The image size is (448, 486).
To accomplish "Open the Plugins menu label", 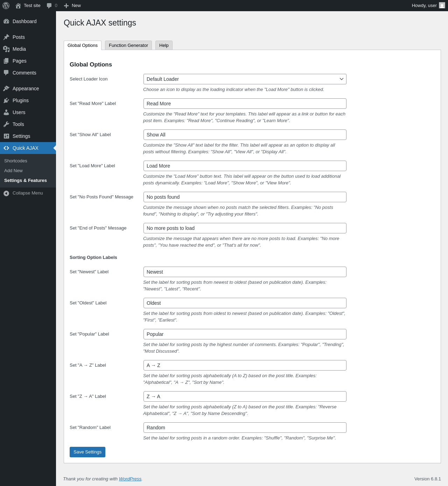I will click(21, 100).
